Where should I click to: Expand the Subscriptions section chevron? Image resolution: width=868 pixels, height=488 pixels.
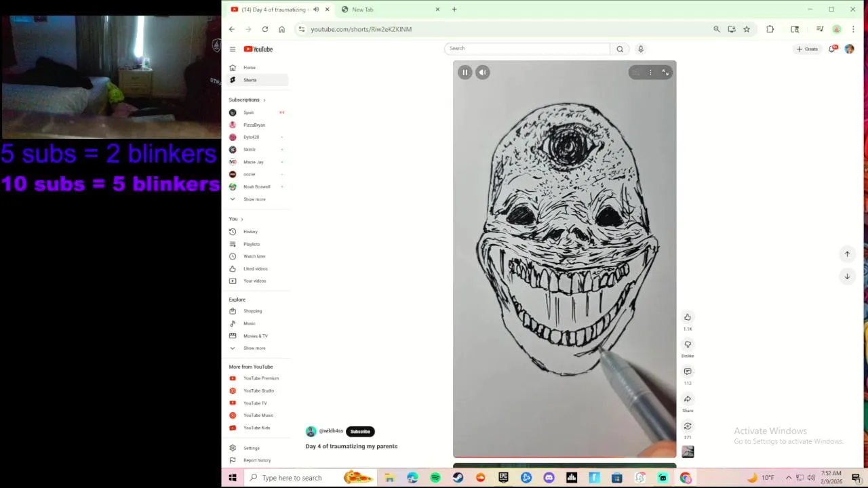tap(264, 100)
